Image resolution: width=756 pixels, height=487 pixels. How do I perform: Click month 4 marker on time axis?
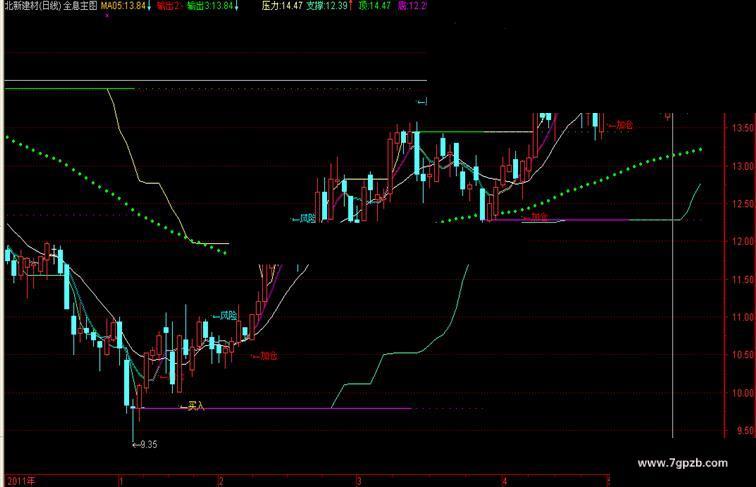pyautogui.click(x=504, y=481)
